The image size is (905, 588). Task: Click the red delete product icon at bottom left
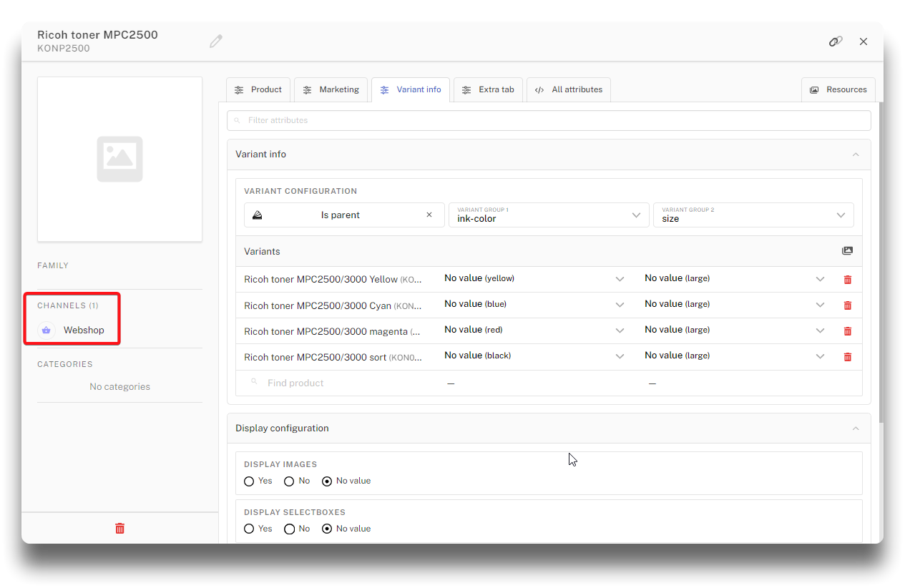119,529
